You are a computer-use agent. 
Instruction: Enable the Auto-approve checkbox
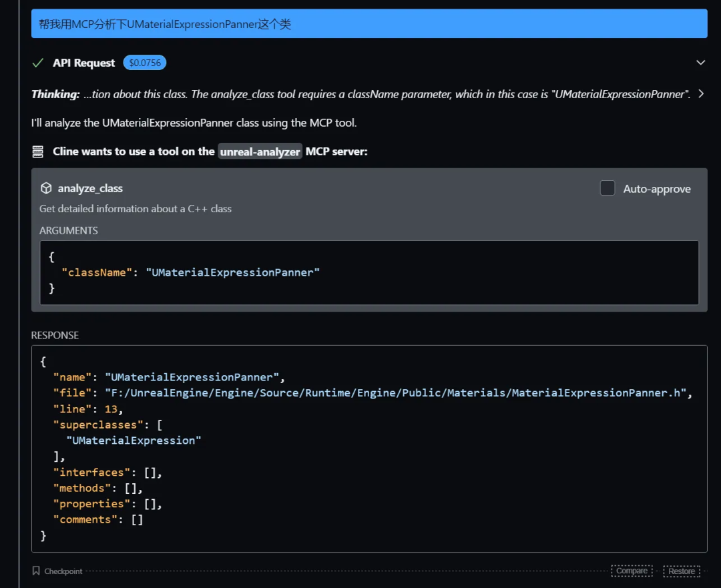608,188
